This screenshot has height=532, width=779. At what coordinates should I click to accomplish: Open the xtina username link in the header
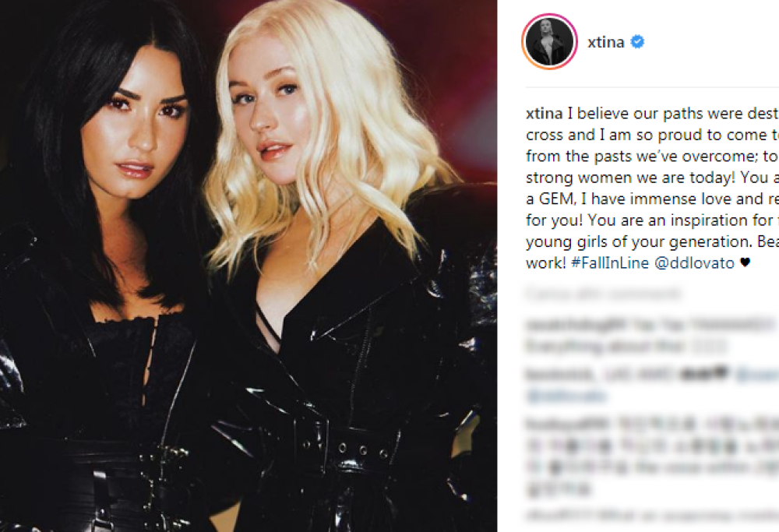point(605,42)
